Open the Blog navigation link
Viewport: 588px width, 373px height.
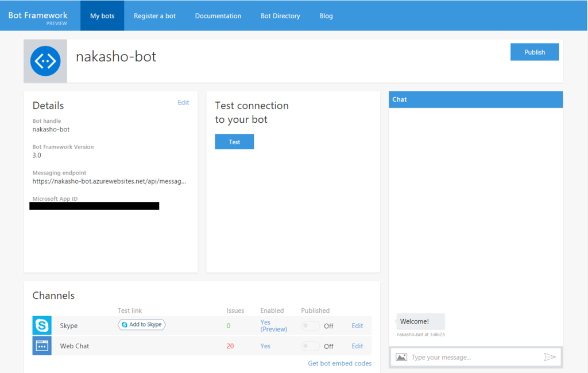pyautogui.click(x=326, y=15)
